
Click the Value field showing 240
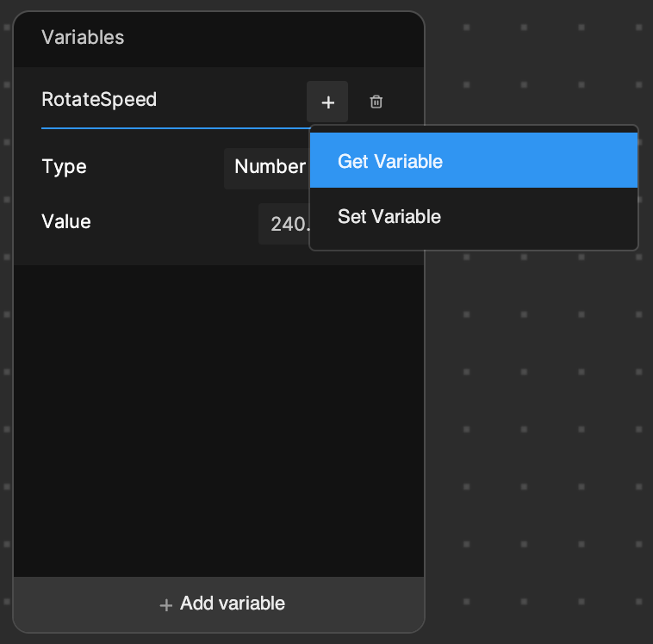click(284, 224)
